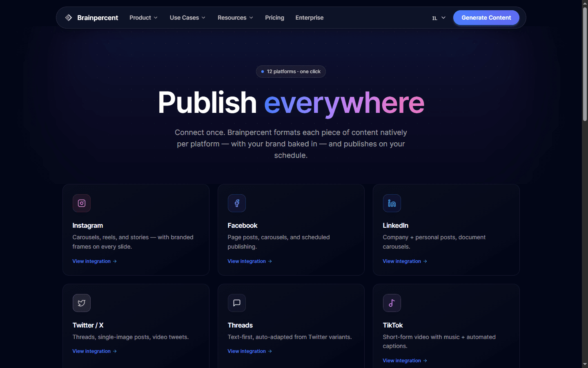Viewport: 588px width, 368px height.
Task: Click the TikTok music note icon
Action: (x=392, y=303)
